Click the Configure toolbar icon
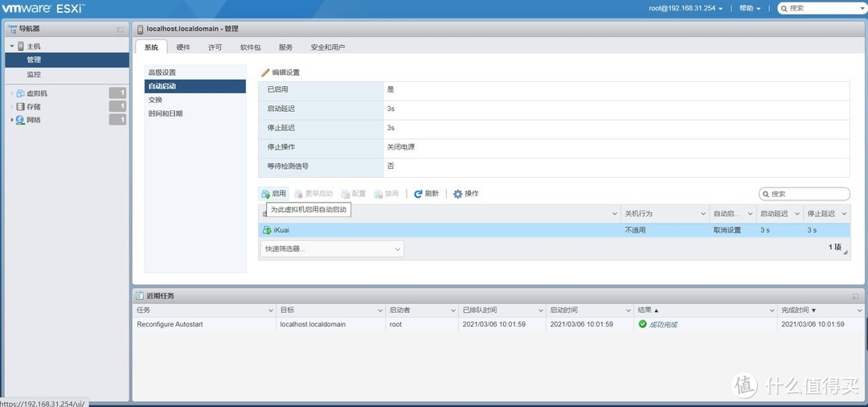This screenshot has height=407, width=868. [346, 194]
